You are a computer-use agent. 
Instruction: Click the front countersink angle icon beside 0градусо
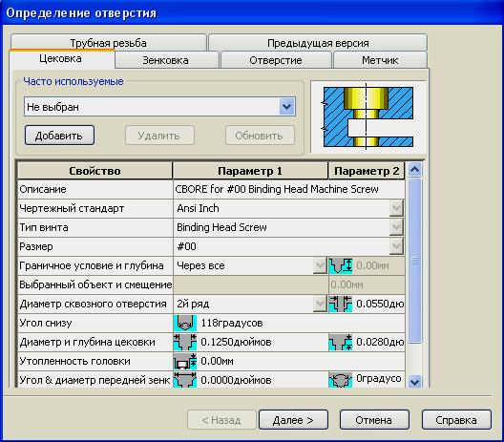click(341, 380)
